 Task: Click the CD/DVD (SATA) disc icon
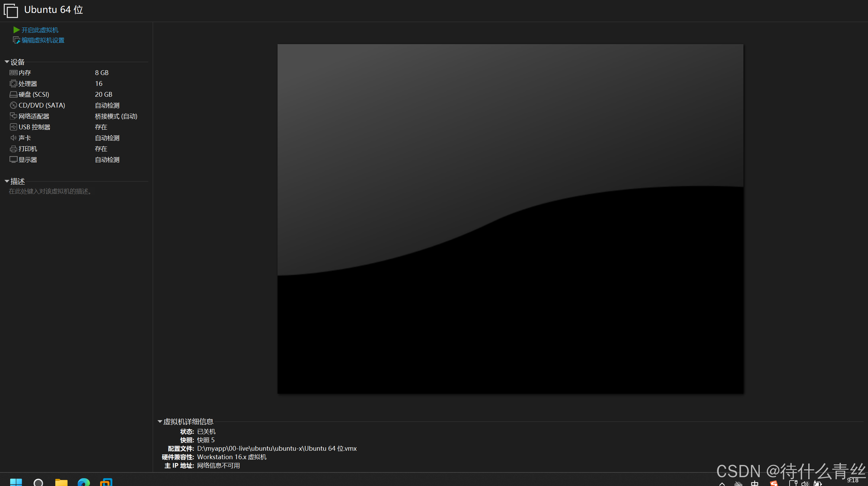tap(13, 105)
